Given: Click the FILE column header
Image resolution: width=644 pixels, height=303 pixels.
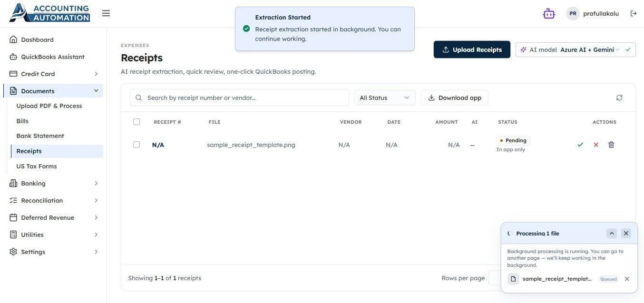Looking at the screenshot, I should [x=215, y=122].
